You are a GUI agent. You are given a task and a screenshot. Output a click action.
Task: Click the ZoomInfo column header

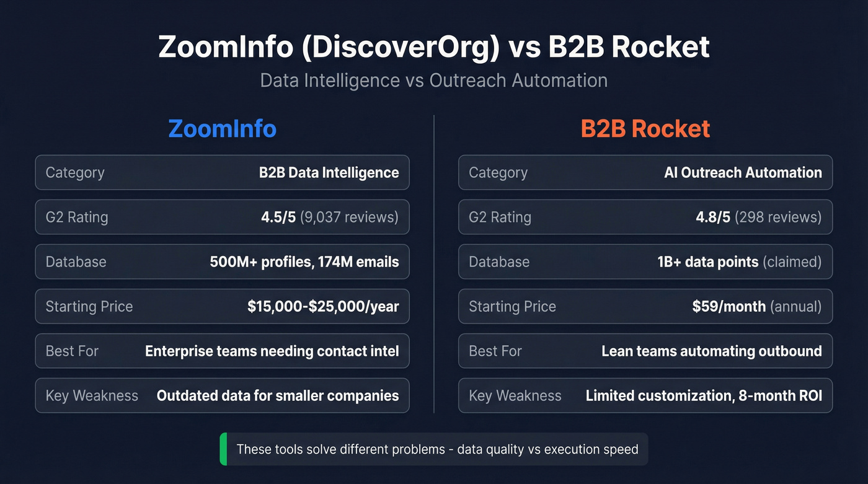[x=222, y=128]
